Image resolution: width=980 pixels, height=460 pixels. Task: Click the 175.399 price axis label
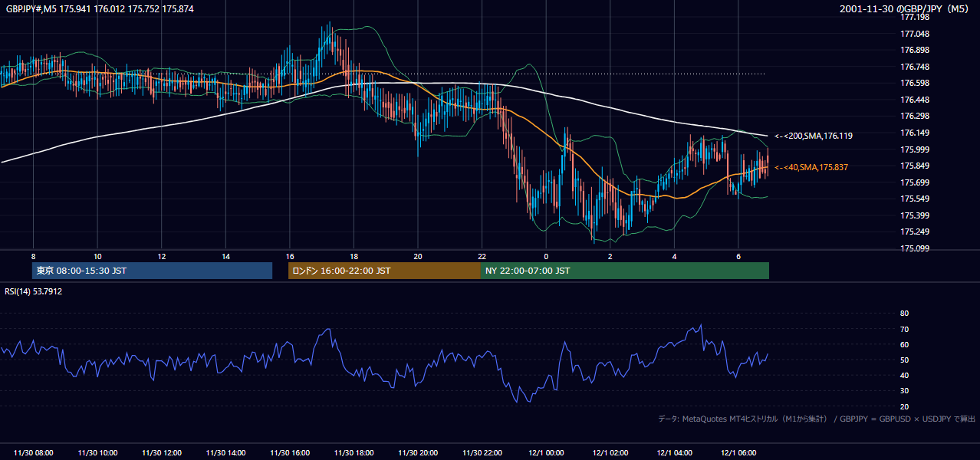click(915, 216)
